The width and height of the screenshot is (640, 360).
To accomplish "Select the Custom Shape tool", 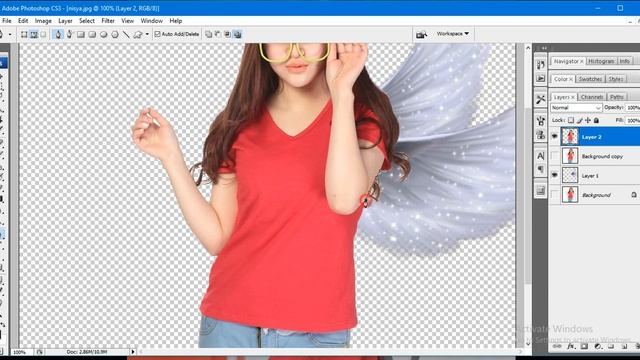I will (138, 35).
